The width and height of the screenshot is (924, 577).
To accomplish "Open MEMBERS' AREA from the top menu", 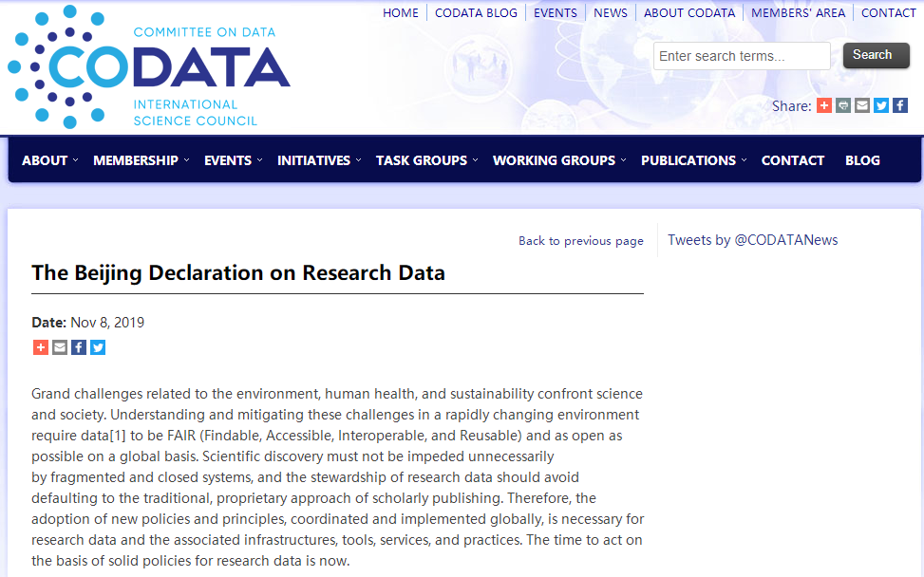I will point(798,12).
